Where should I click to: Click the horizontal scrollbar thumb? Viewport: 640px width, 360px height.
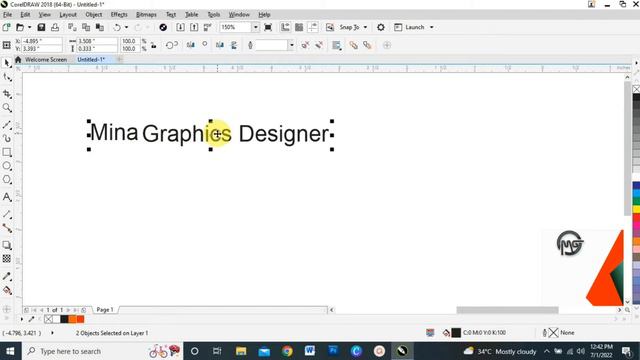pos(507,310)
